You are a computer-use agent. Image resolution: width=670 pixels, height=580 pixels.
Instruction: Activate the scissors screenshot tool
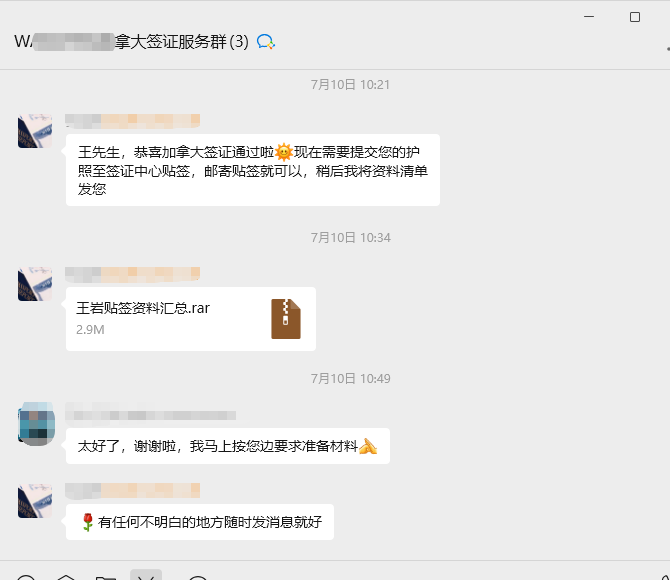point(146,575)
